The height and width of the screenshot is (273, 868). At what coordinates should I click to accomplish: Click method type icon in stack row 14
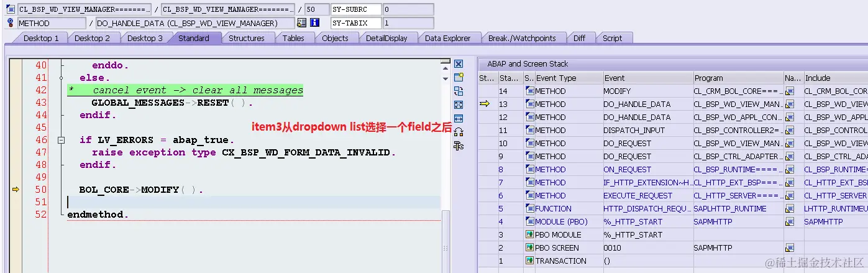[529, 91]
